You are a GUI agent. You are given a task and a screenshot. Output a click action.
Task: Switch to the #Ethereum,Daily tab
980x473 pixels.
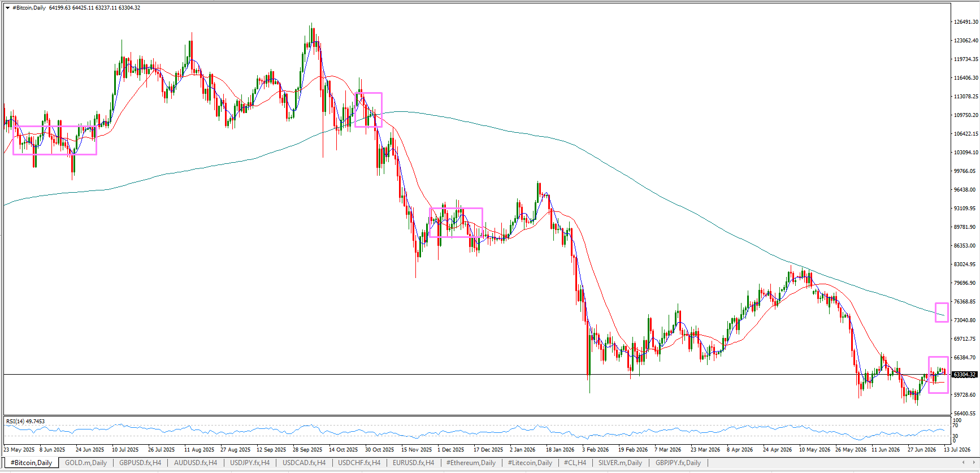[x=471, y=463]
